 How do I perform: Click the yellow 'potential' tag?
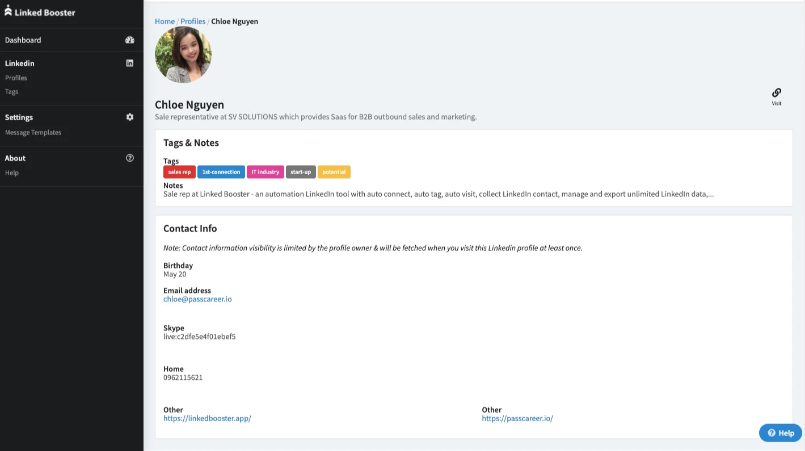(x=334, y=172)
